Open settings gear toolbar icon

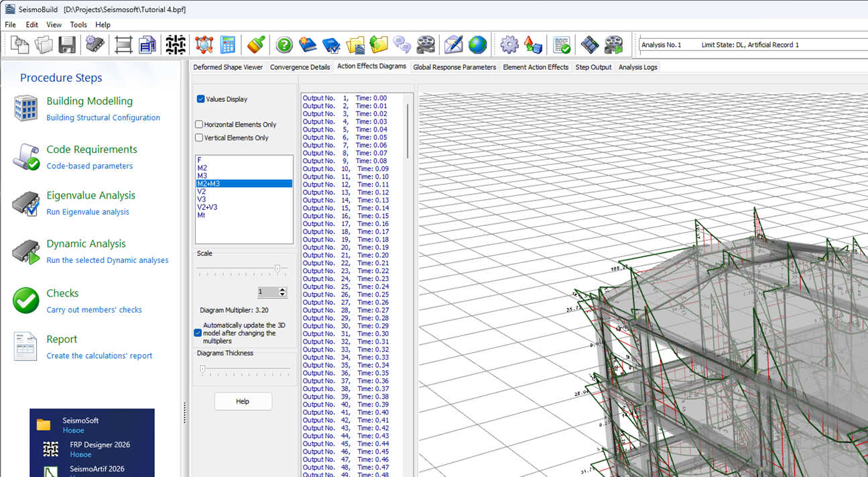[x=509, y=45]
